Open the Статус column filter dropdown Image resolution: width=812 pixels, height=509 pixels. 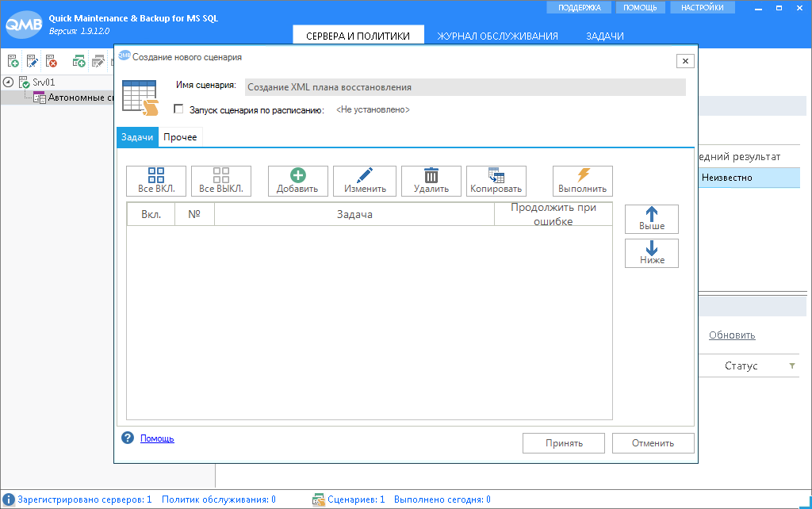coord(792,366)
